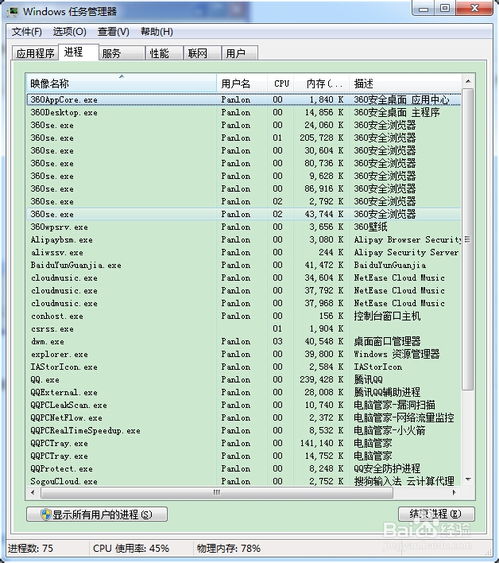Open the 选项(O) menu
499x563 pixels.
pos(70,32)
